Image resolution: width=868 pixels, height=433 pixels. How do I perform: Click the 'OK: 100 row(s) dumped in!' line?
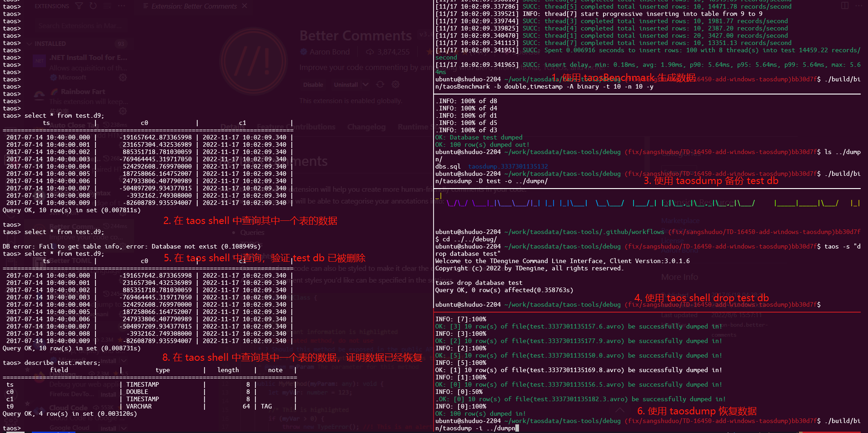(481, 414)
